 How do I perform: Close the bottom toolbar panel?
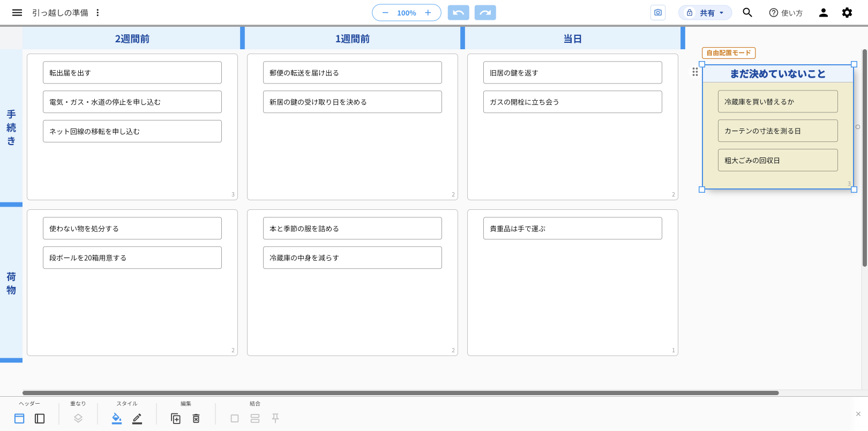[x=858, y=414]
